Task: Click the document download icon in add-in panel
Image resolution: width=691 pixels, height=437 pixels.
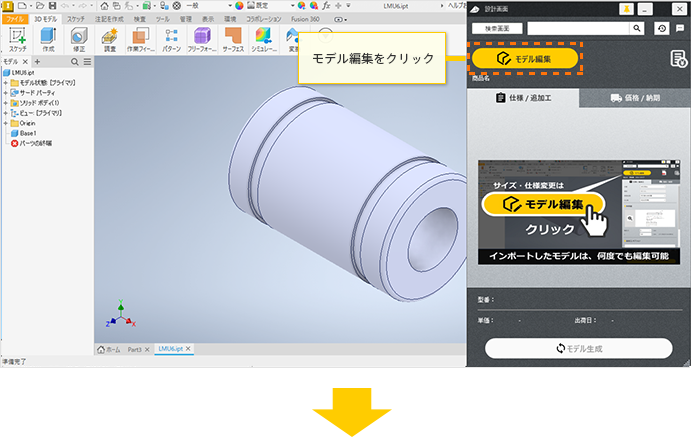Action: [678, 59]
